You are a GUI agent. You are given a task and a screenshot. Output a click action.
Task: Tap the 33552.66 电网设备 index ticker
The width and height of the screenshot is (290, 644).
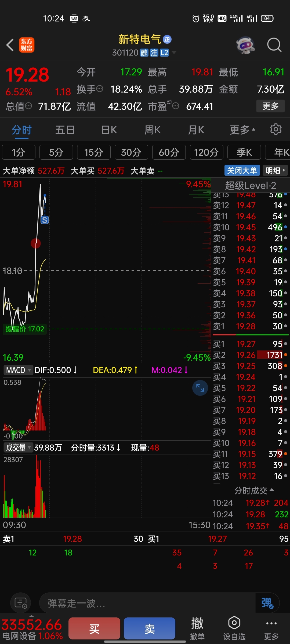coord(32,629)
